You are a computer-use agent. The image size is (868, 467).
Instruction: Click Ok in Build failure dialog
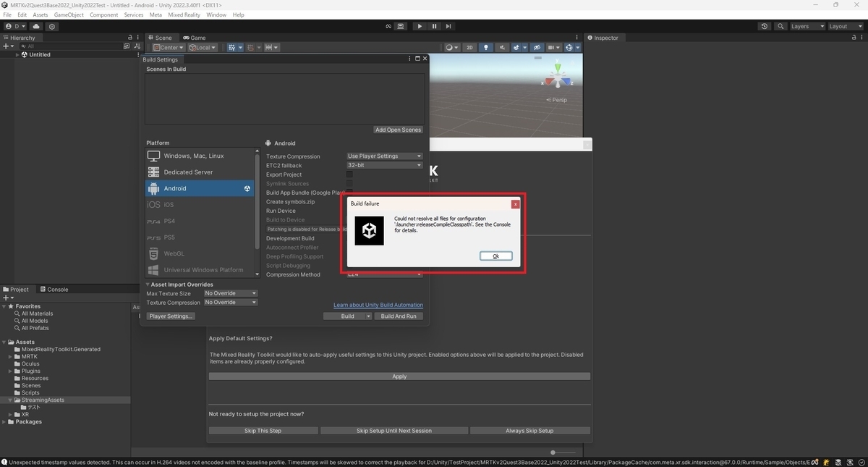496,256
